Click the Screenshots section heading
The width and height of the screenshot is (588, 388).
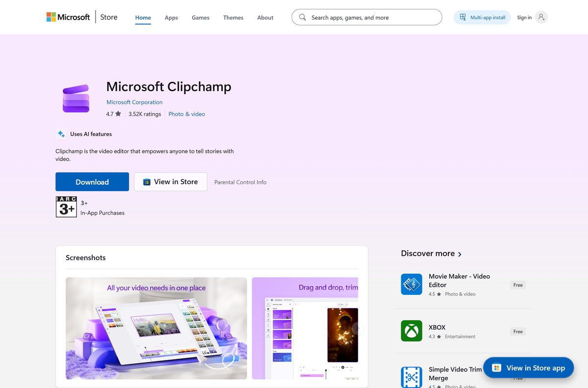coord(86,258)
